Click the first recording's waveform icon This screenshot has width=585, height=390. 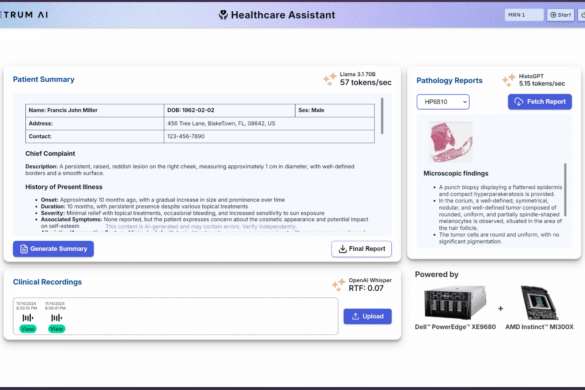28,318
